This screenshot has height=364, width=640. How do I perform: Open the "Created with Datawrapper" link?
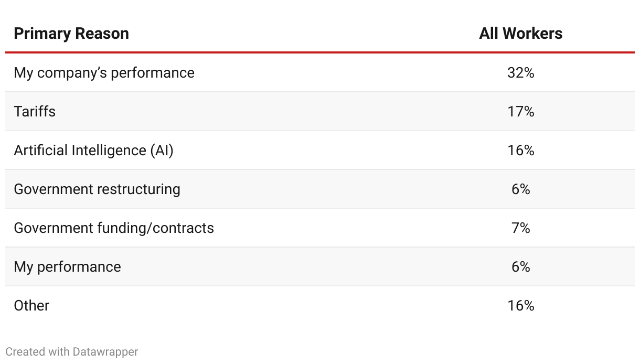(x=72, y=351)
